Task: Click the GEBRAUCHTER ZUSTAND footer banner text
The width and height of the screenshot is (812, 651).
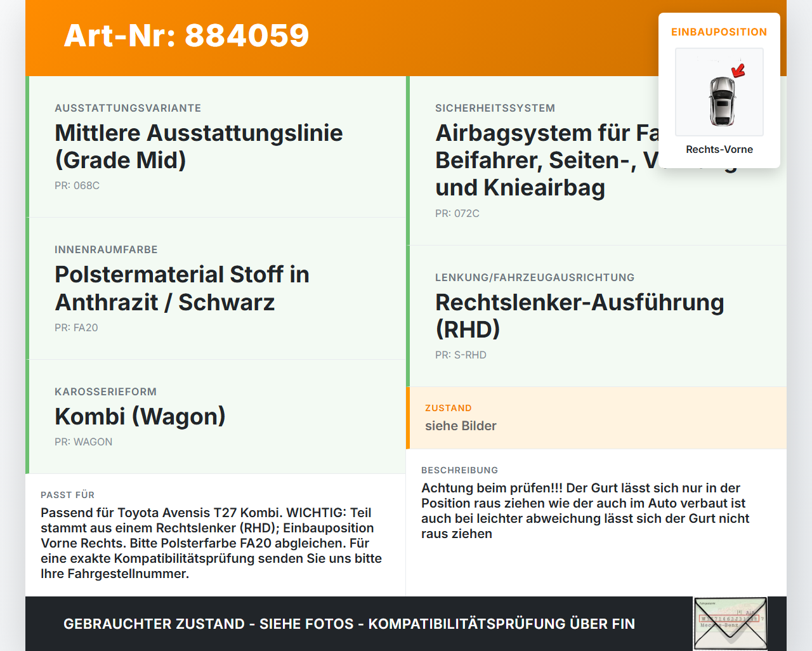Action: pos(349,624)
